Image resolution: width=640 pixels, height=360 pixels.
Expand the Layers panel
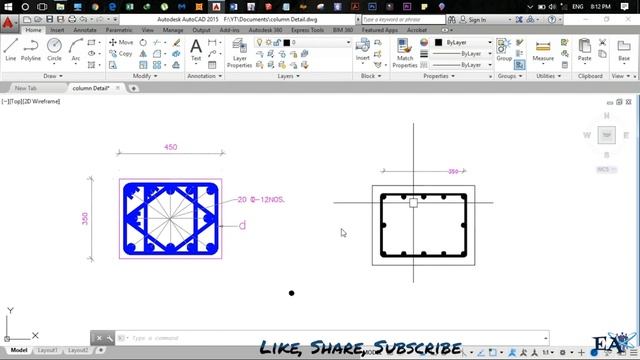(x=288, y=76)
